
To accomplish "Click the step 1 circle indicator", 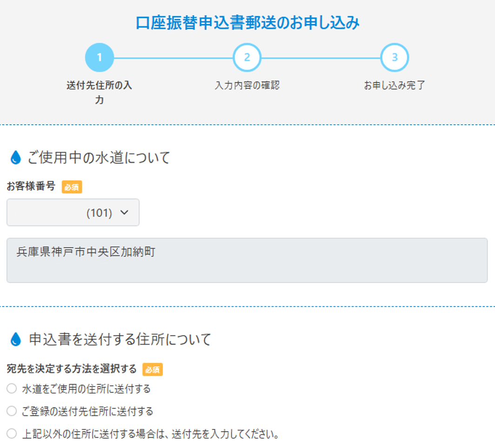I will pyautogui.click(x=99, y=58).
